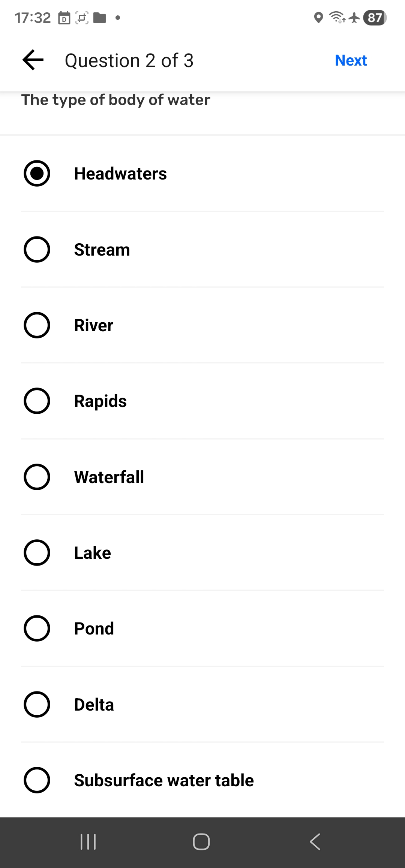Select the Waterfall option

coord(37,477)
